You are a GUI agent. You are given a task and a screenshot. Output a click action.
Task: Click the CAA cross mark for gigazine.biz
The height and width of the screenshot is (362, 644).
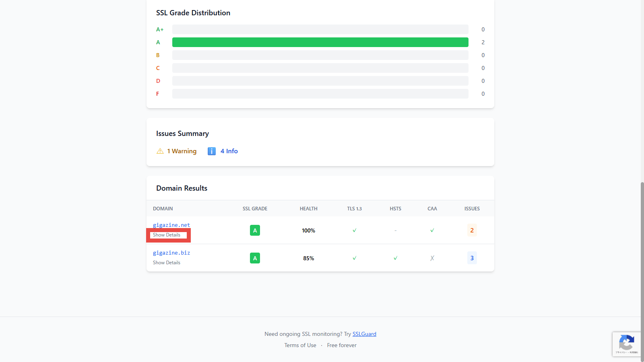432,258
